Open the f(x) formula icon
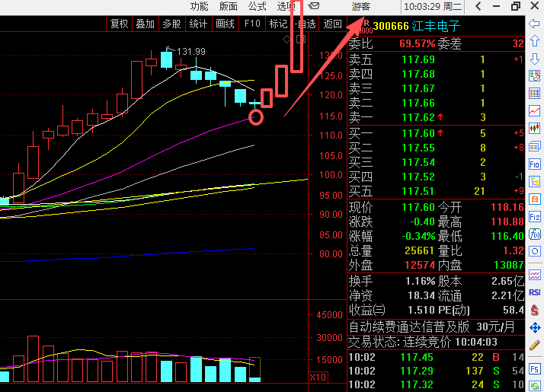This screenshot has height=392, width=544. pos(534,234)
